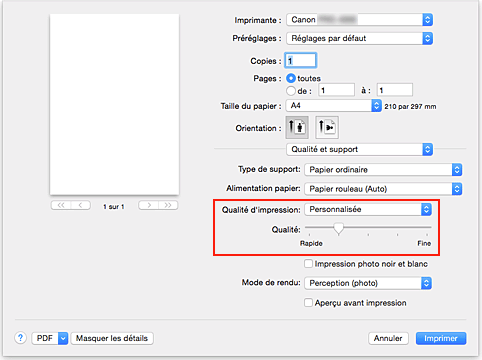Click the Imprimer button
Screen dimensions: 482x360
coord(441,338)
